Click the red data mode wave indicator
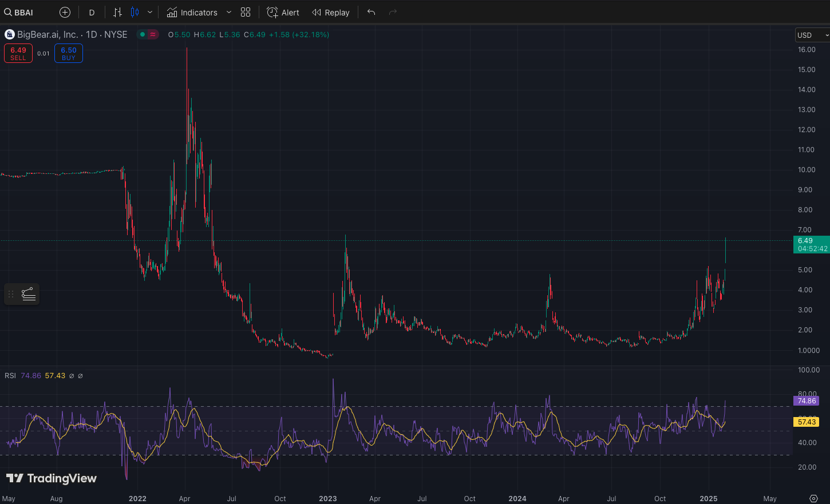The height and width of the screenshot is (504, 830). 153,34
